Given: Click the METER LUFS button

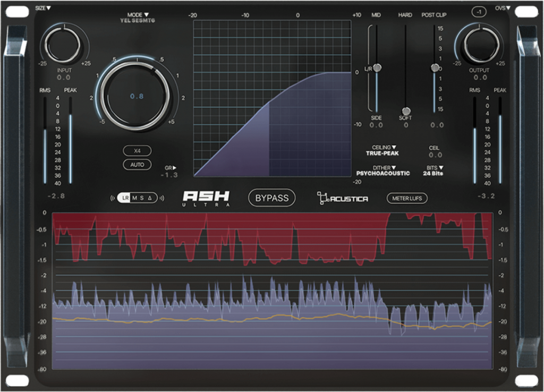Looking at the screenshot, I should [x=407, y=199].
